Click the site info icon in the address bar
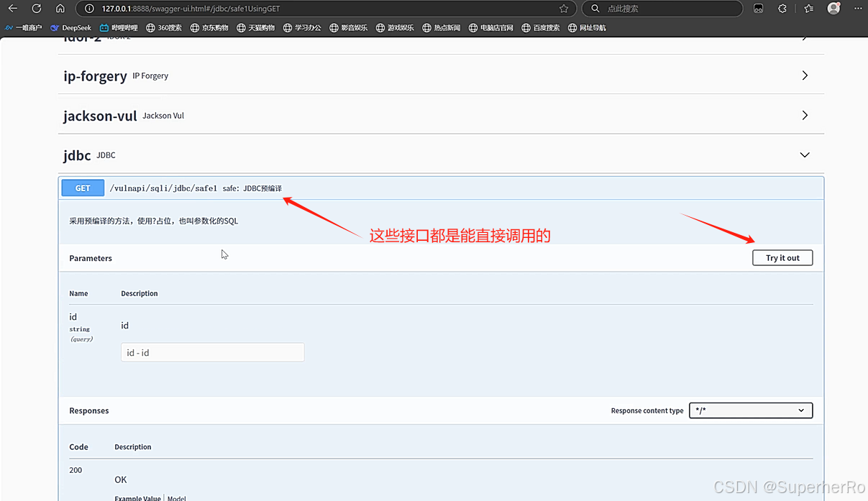This screenshot has height=501, width=868. (x=89, y=9)
